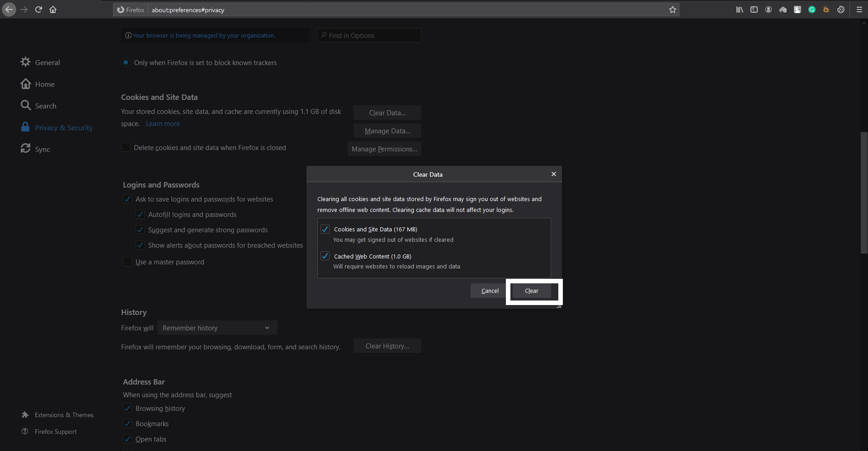Screen dimensions: 868x451
Task: Select the Sync section icon
Action: 26,148
